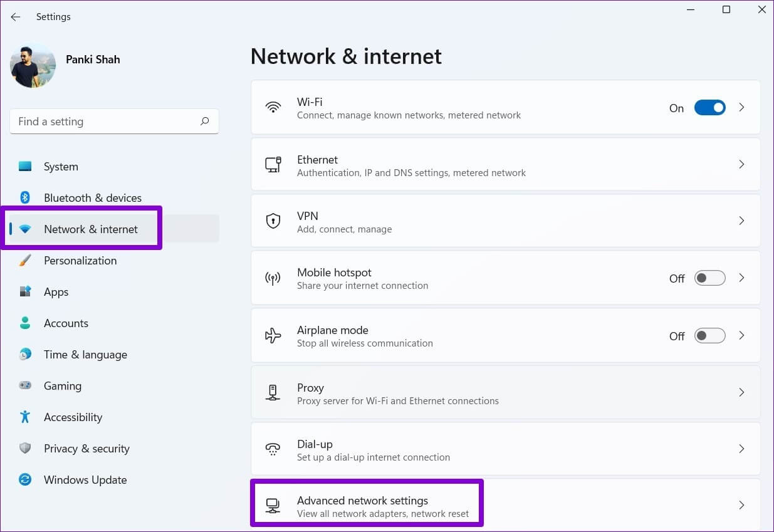Turn off the Wi-Fi toggle
Viewport: 774px width, 532px height.
pos(709,108)
